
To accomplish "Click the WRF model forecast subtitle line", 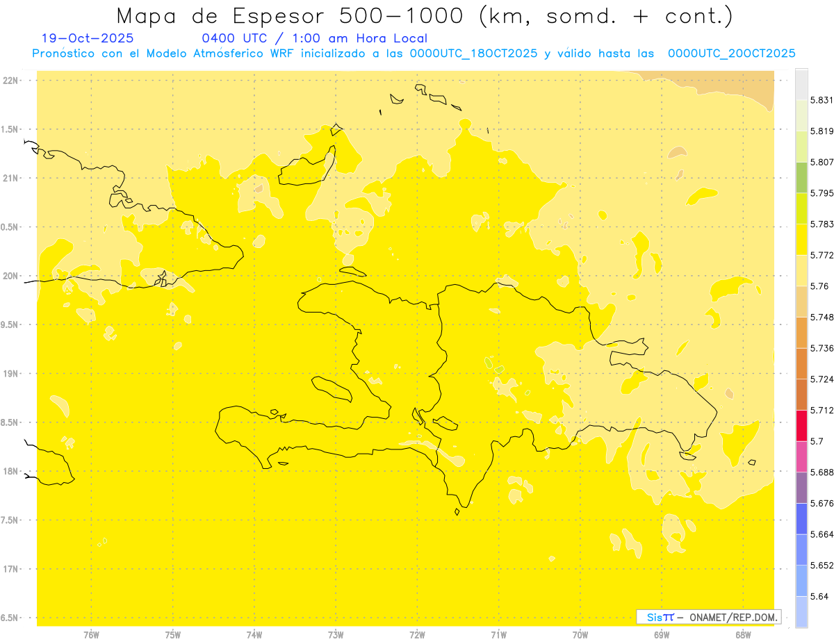I will click(414, 53).
